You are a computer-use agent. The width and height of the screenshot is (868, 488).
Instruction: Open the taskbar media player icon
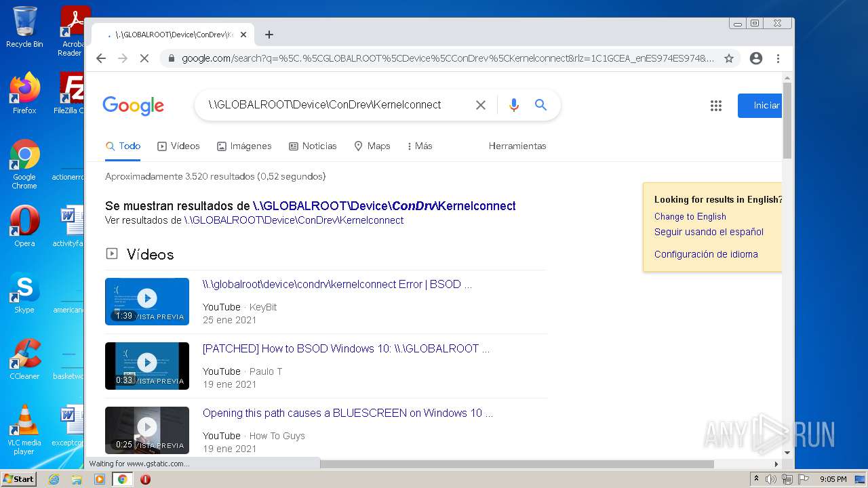pyautogui.click(x=100, y=479)
